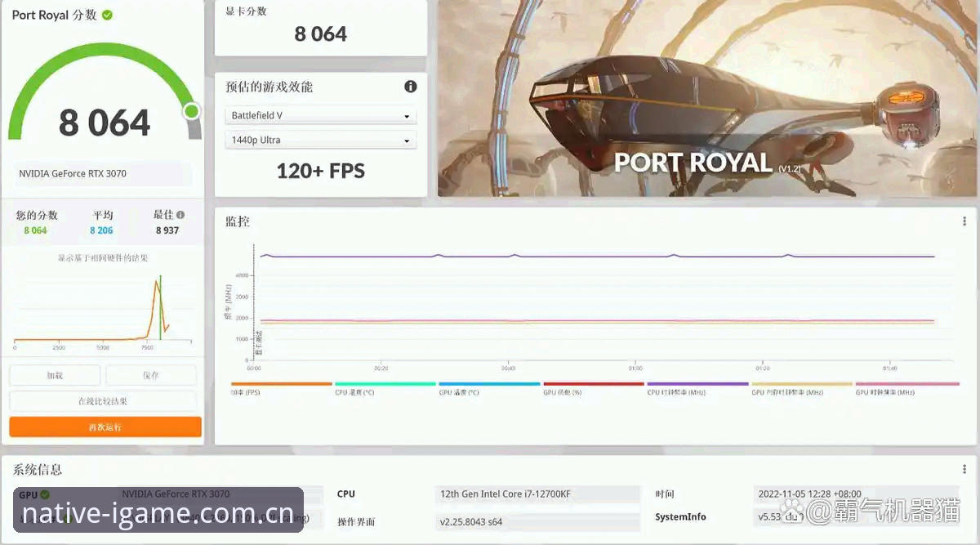Click the 120+ FPS estimate text
This screenshot has width=980, height=545.
tap(321, 171)
